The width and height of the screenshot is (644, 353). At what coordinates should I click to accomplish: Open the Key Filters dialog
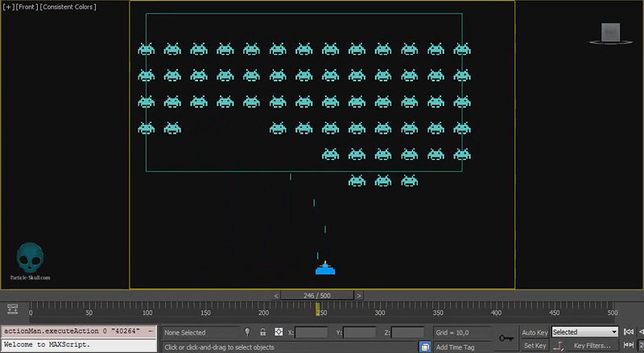coord(590,346)
